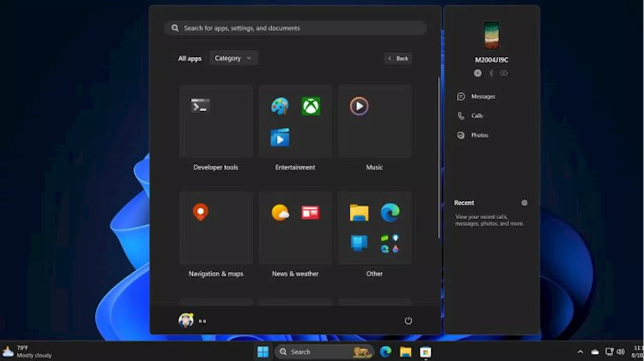
Task: Go Back from All apps
Action: [398, 58]
